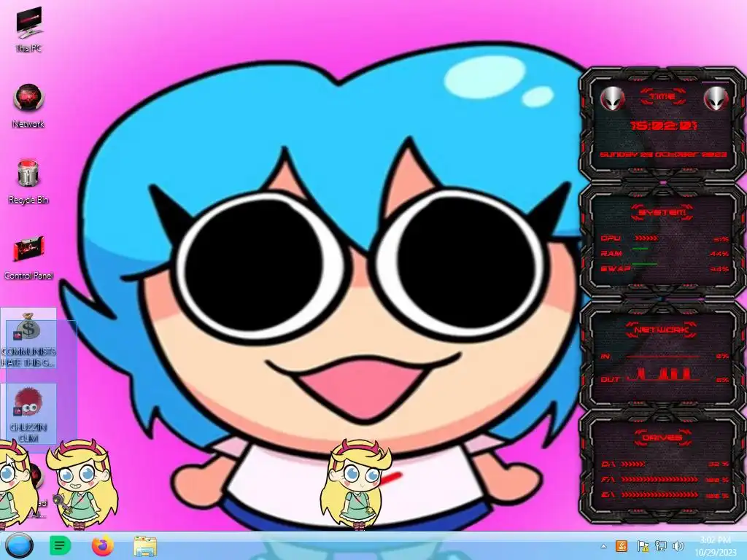Show hidden system tray icons
747x560 pixels.
pos(603,546)
